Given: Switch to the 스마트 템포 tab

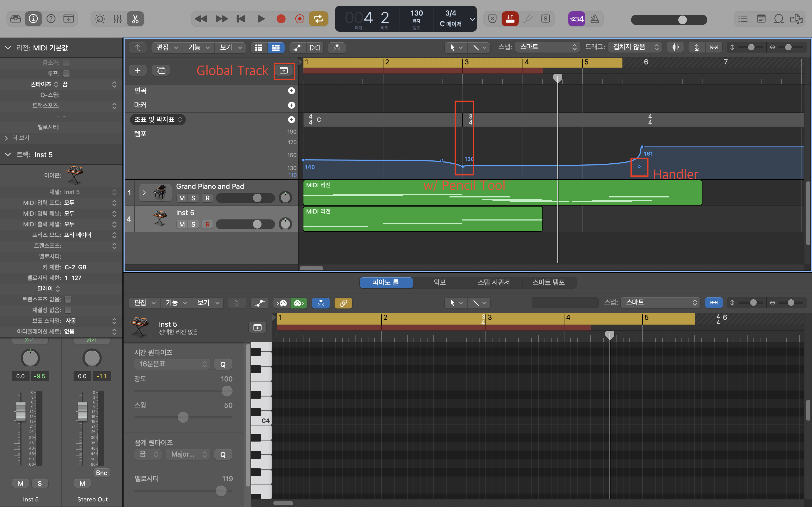Looking at the screenshot, I should [x=548, y=282].
